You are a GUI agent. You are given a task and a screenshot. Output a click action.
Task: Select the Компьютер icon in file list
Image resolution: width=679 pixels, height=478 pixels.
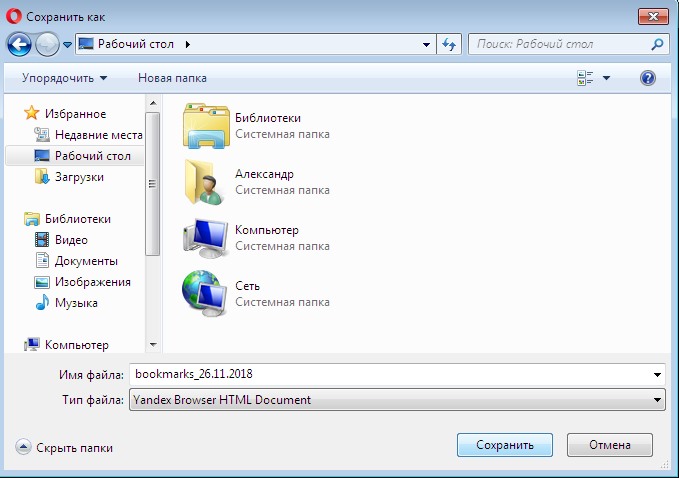[205, 238]
